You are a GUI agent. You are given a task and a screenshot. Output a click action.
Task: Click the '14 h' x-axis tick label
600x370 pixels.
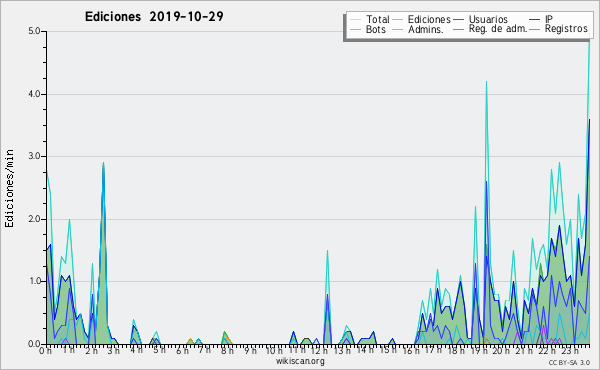pos(365,350)
